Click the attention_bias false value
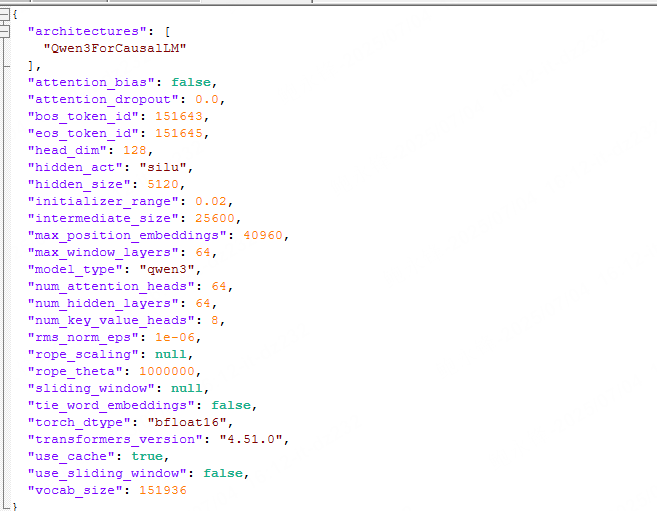657x511 pixels. [191, 83]
